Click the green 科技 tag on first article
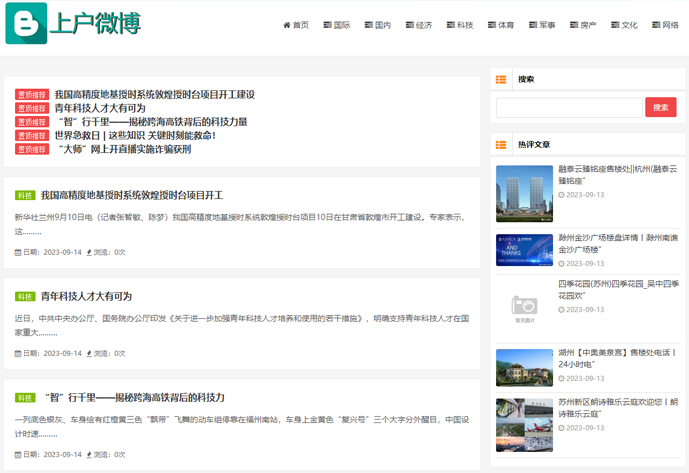Screen dimensions: 689x473 [x=25, y=195]
